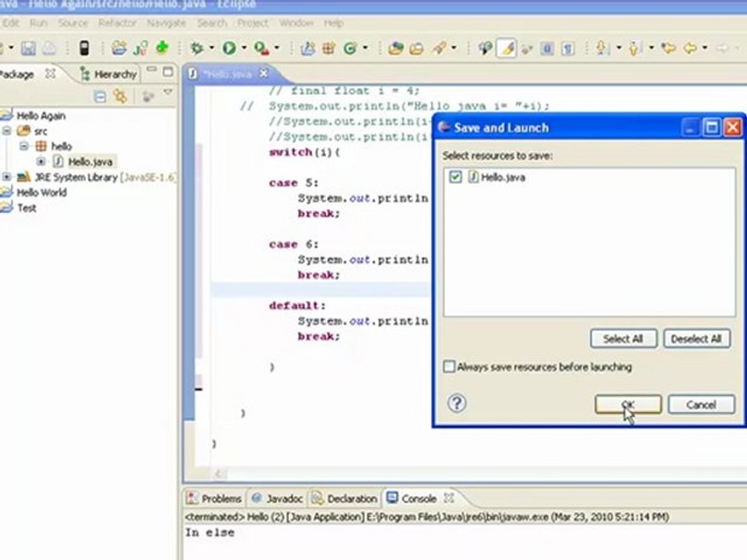Viewport: 747px width, 560px height.
Task: Close the Console view tab
Action: pos(448,498)
